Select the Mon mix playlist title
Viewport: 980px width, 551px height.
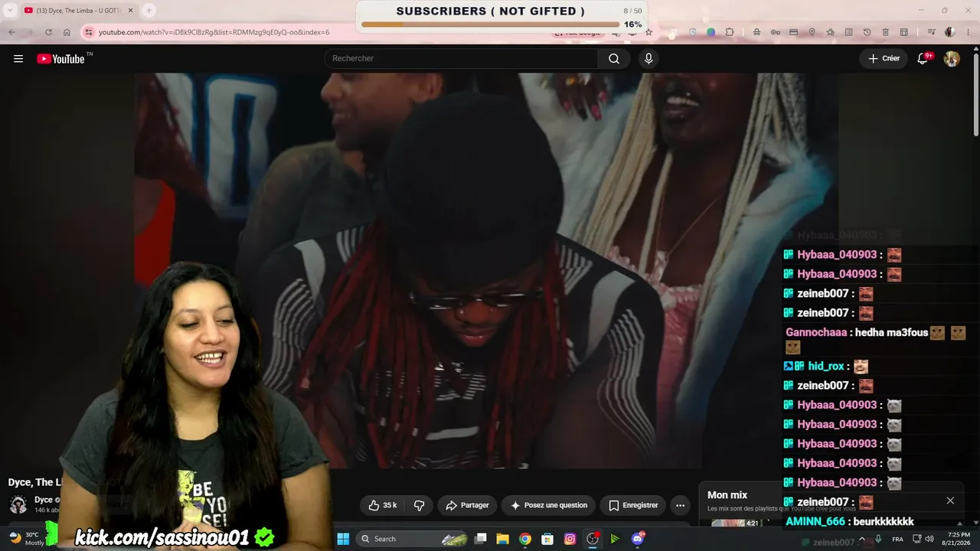click(727, 495)
